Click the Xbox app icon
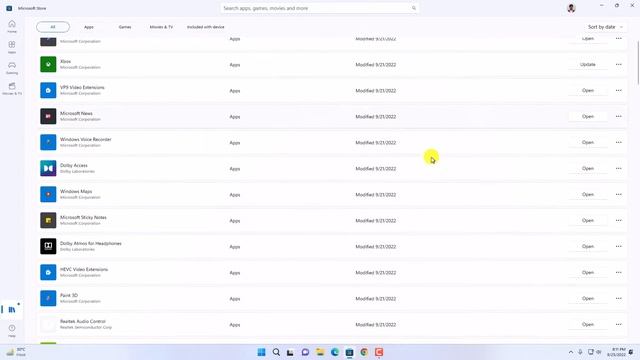The image size is (640, 360). coord(48,64)
